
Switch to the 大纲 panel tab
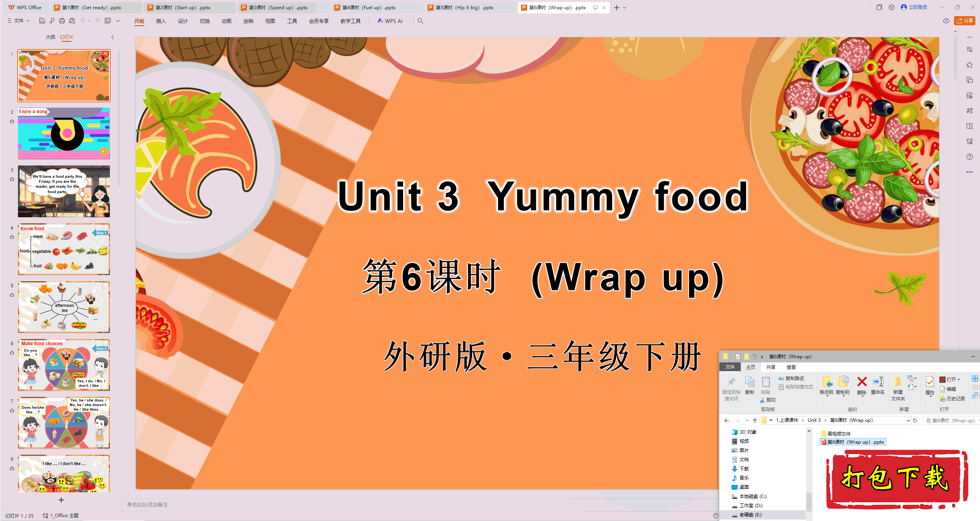coord(50,37)
